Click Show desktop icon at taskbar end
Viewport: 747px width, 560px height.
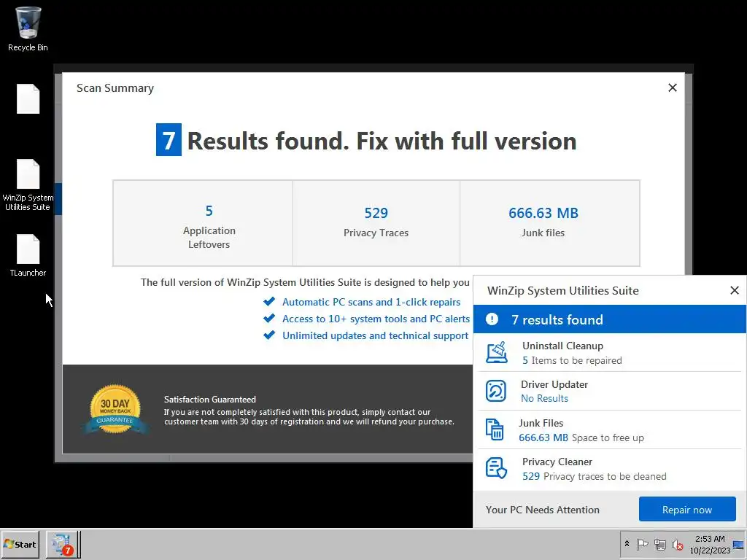point(738,544)
